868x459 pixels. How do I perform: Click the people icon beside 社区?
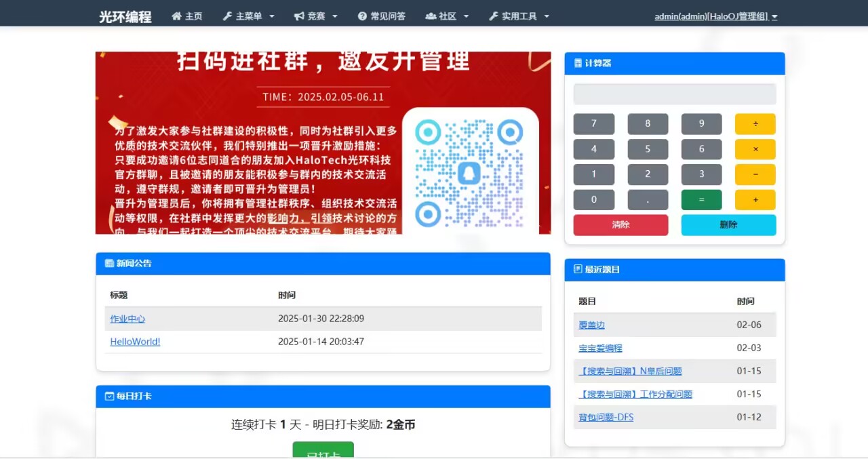(431, 16)
